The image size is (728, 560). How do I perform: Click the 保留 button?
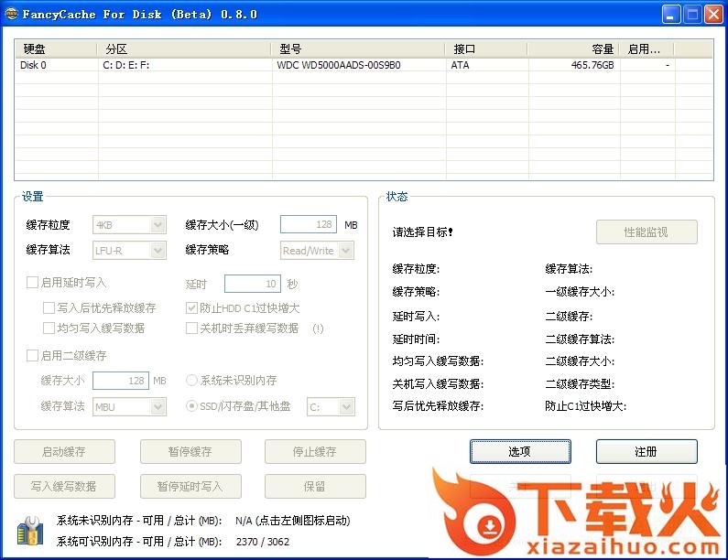315,486
